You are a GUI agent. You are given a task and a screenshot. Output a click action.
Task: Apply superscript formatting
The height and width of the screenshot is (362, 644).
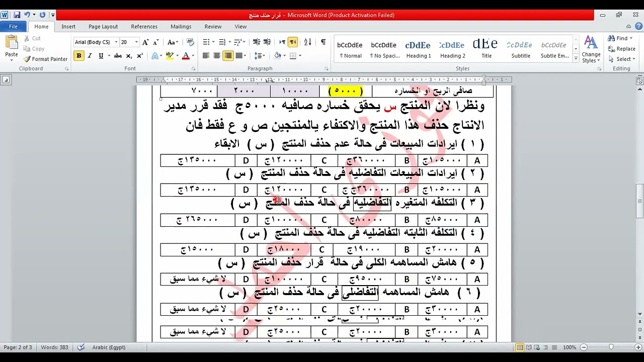[x=140, y=56]
